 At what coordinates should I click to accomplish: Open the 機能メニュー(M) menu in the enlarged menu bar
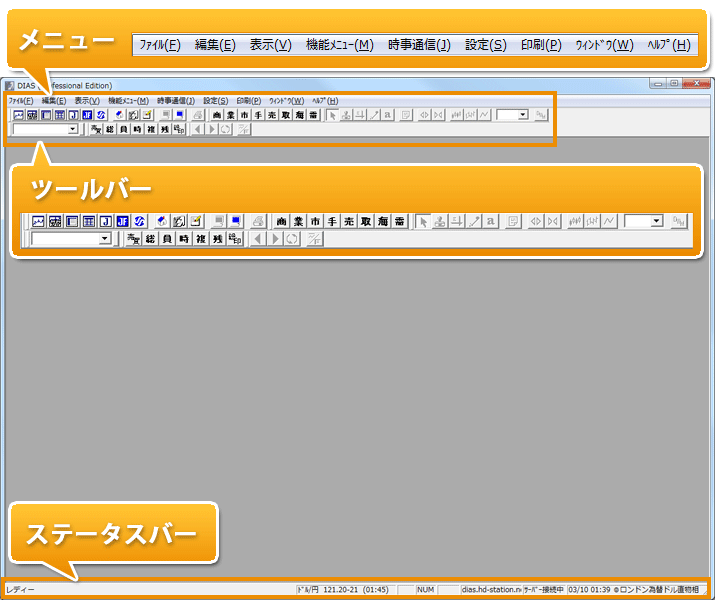(339, 45)
